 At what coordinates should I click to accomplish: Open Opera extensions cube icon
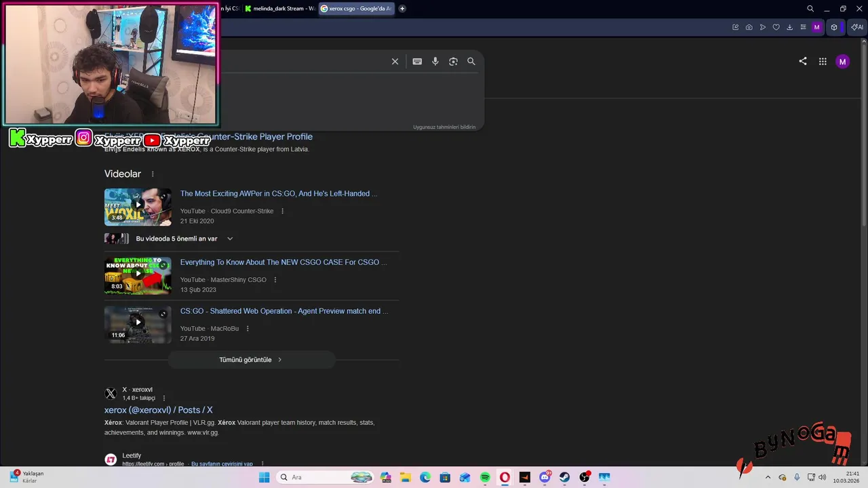tap(834, 27)
